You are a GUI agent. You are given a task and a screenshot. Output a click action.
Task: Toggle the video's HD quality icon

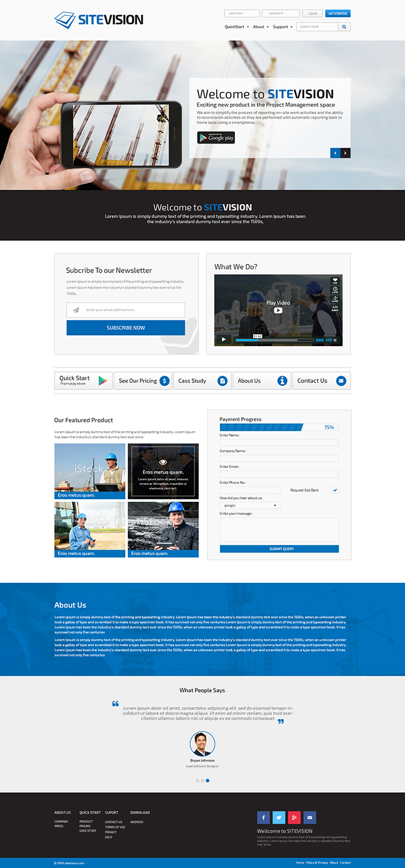[x=329, y=340]
